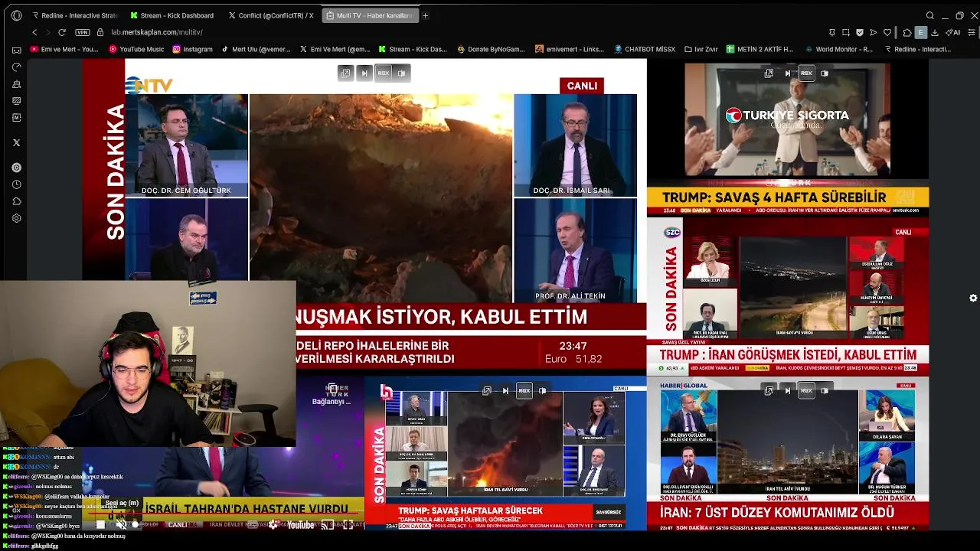Unmute the Habertürk YouTube player
This screenshot has width=980, height=551.
coord(121,524)
